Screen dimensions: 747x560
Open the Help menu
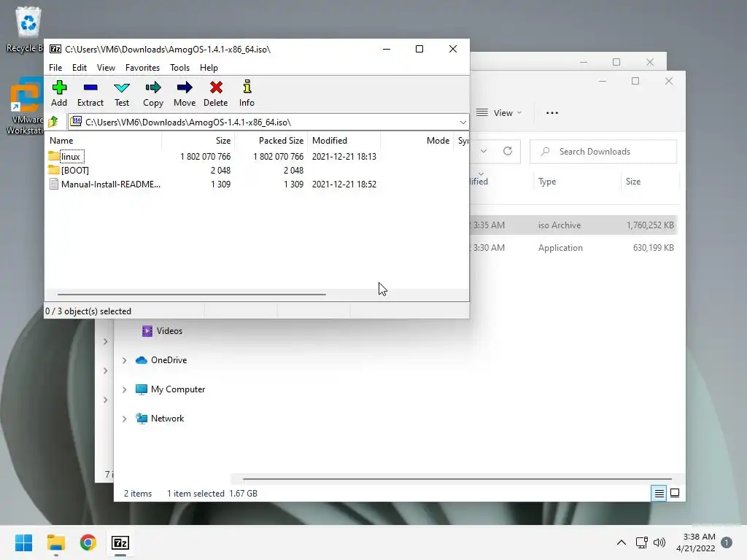[x=209, y=68]
